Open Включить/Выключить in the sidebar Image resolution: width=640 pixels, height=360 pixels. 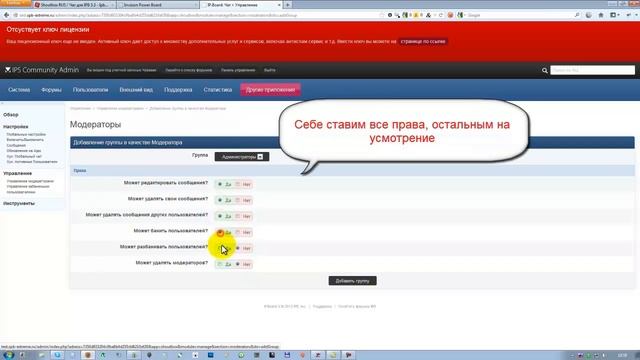25,140
